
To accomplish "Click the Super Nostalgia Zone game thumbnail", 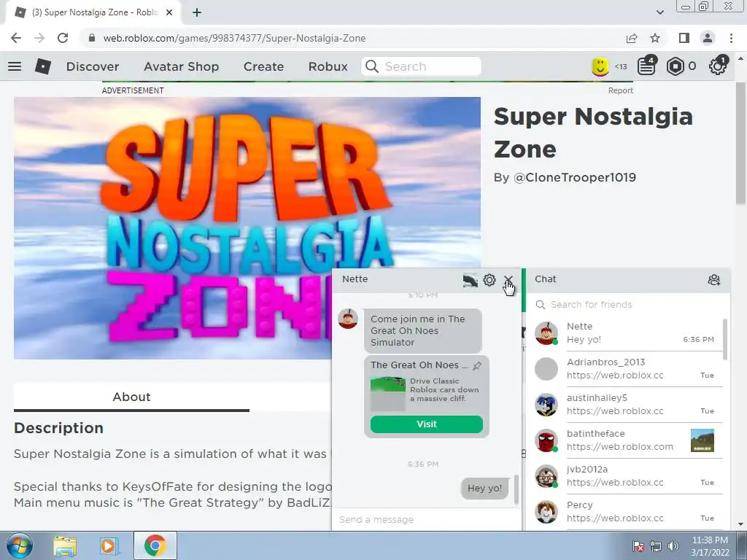I will tap(247, 228).
